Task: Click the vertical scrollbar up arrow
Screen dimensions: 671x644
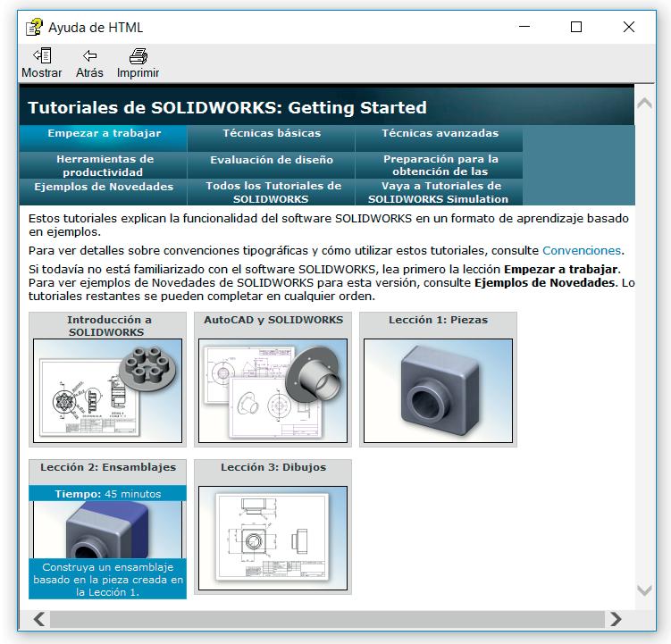Action: click(x=644, y=103)
